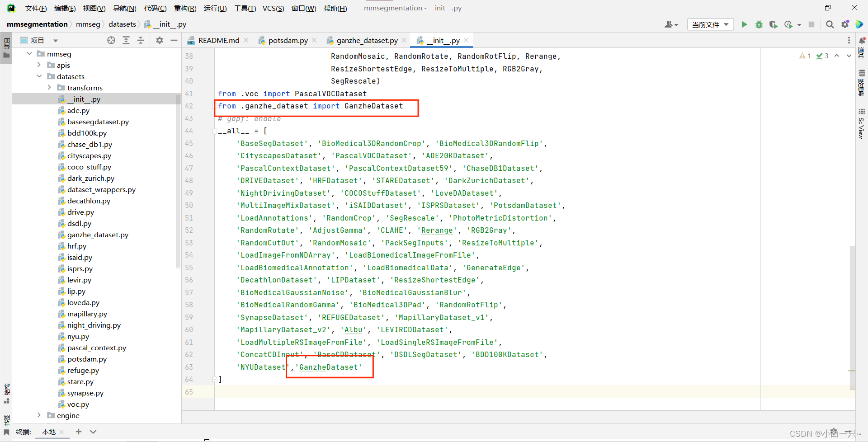The height and width of the screenshot is (442, 868).
Task: Start debugging with the bug icon
Action: tap(759, 24)
